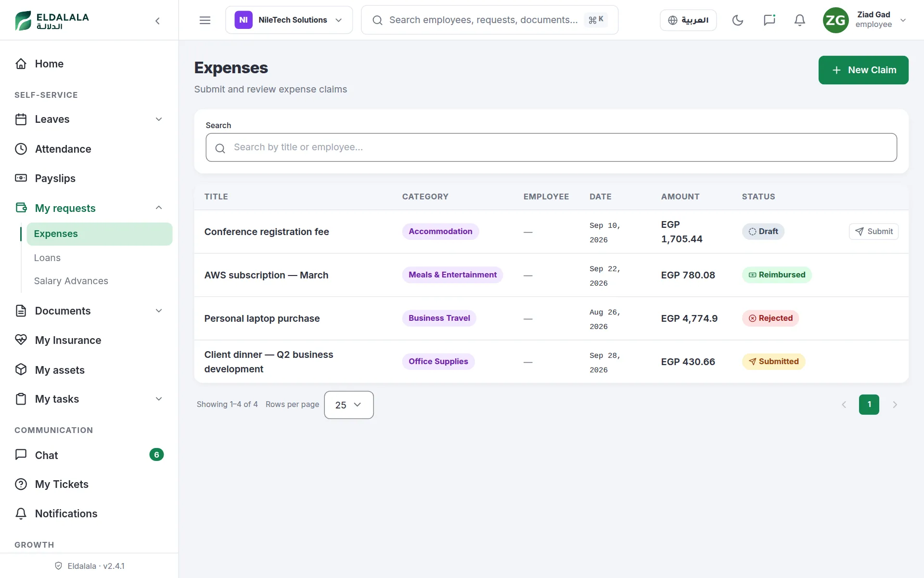Open My assets page

pyautogui.click(x=89, y=370)
